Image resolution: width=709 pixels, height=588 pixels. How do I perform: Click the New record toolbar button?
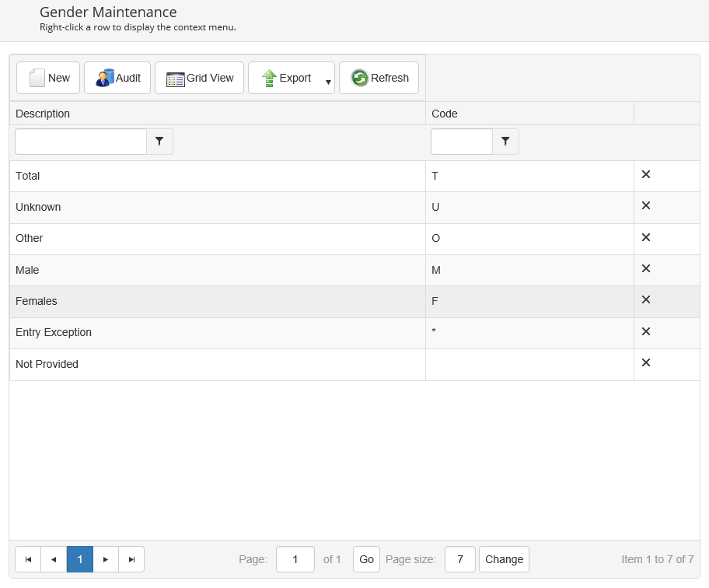48,78
